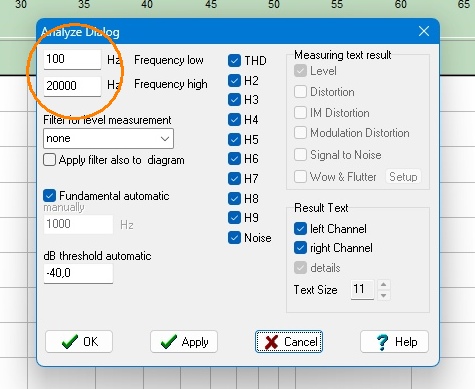Toggle the H4 harmonic checkbox
The width and height of the screenshot is (475, 389).
[x=234, y=119]
